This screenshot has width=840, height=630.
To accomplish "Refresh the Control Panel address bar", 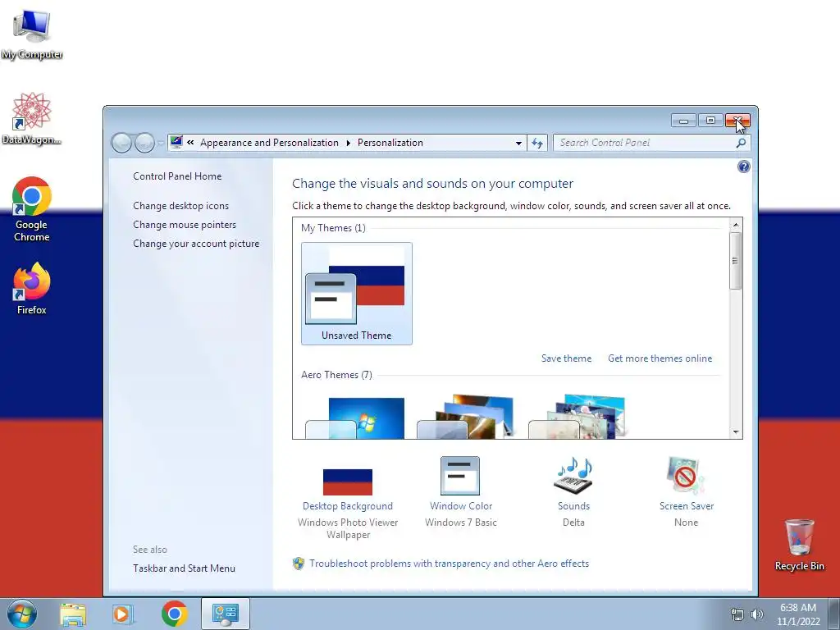I will coord(537,143).
